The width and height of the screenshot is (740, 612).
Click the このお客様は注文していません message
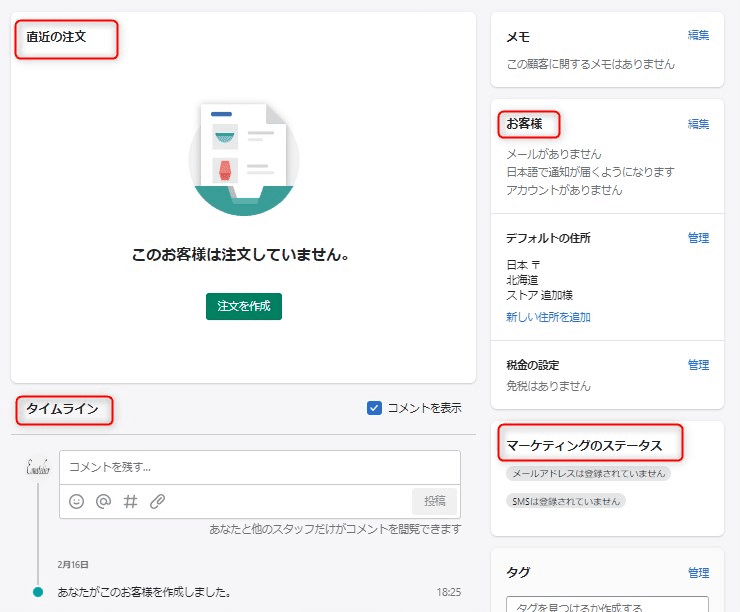(x=241, y=254)
